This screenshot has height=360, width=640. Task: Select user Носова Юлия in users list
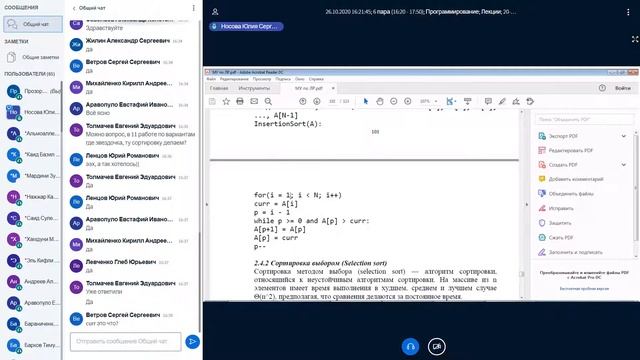pyautogui.click(x=33, y=112)
